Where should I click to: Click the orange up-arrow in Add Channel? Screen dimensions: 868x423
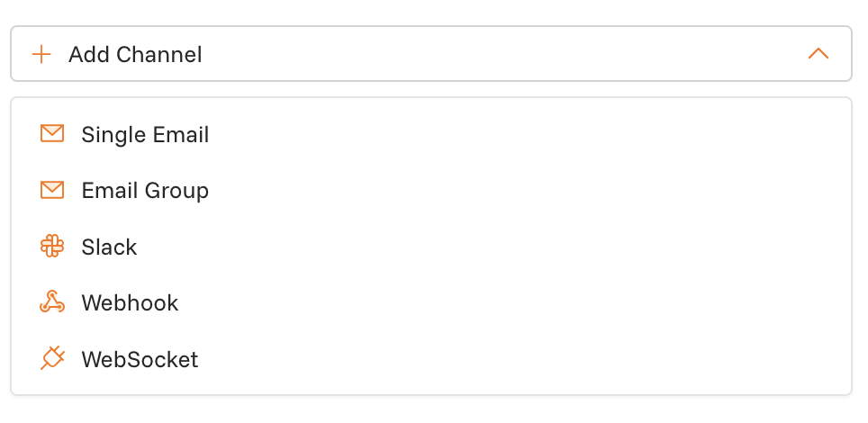click(818, 54)
